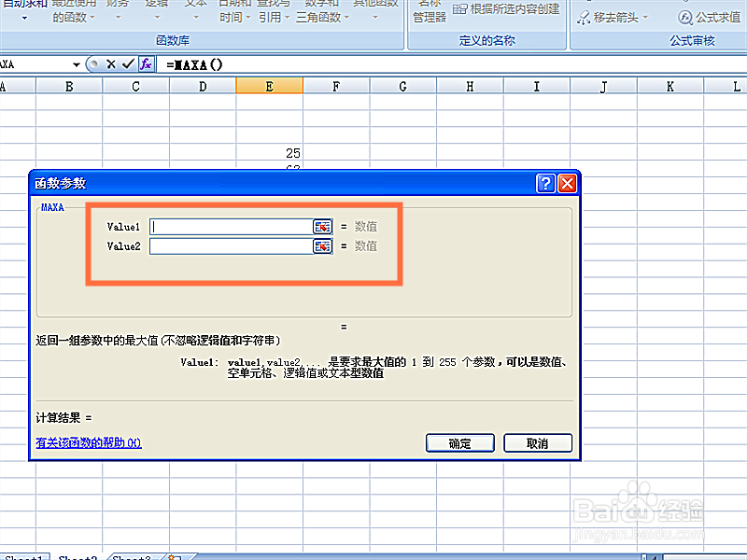Expand 移去箭头 dropdown arrow
Image resolution: width=747 pixels, height=560 pixels.
tap(645, 18)
